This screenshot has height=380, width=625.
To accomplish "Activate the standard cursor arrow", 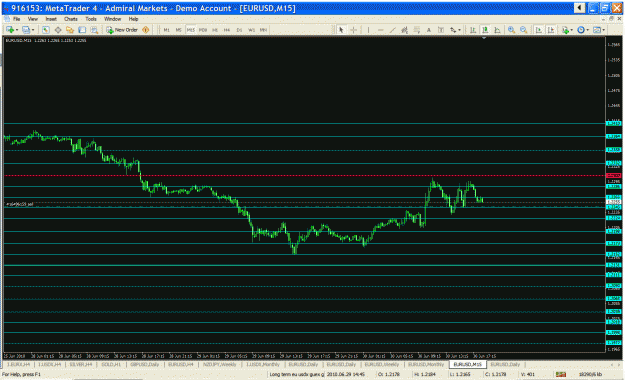I will coord(341,30).
